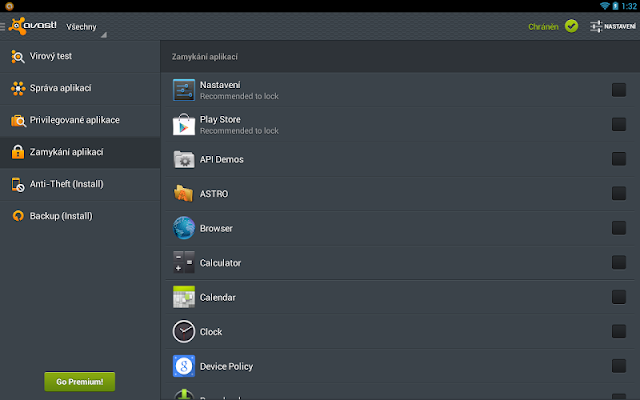Click the Nastavení app icon
Screen dimensions: 640x400
click(x=184, y=90)
